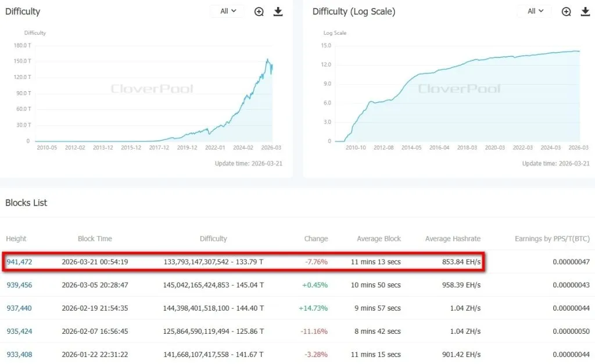Image resolution: width=595 pixels, height=364 pixels.
Task: Expand All range dropdown on Log Scale chart
Action: (535, 12)
